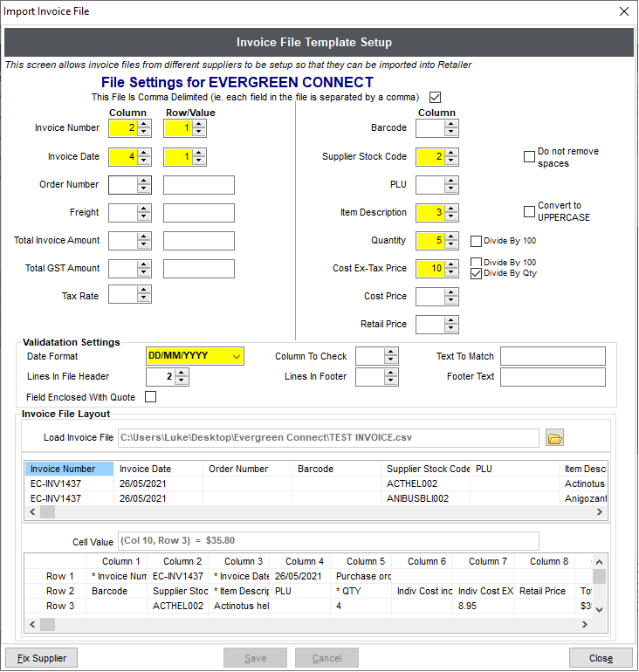
Task: Click the Actinotus hel cell in Row 3
Action: coord(239,606)
